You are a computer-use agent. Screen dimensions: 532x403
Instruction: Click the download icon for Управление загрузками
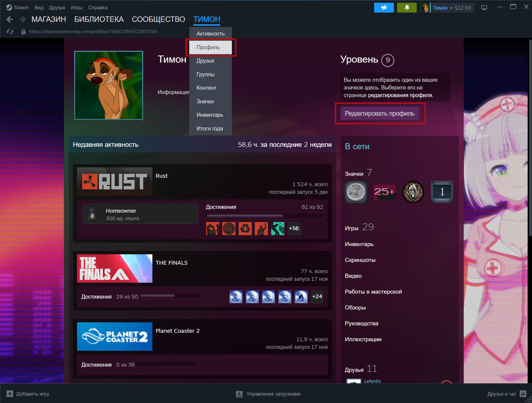click(x=239, y=394)
